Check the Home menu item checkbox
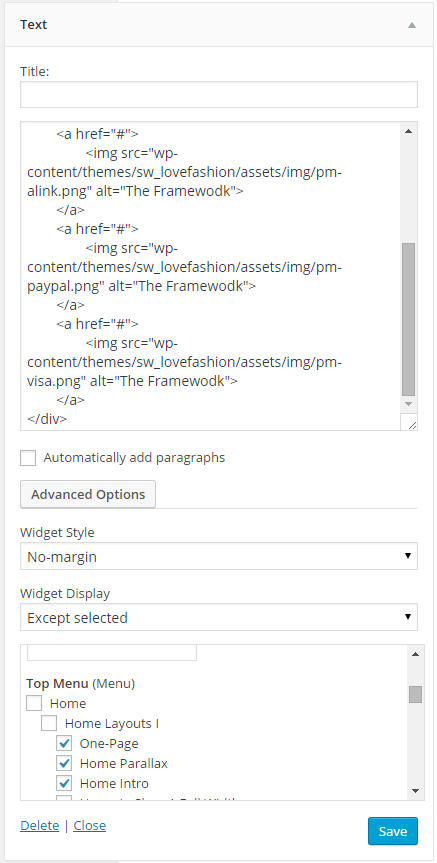This screenshot has height=863, width=437. (x=34, y=703)
